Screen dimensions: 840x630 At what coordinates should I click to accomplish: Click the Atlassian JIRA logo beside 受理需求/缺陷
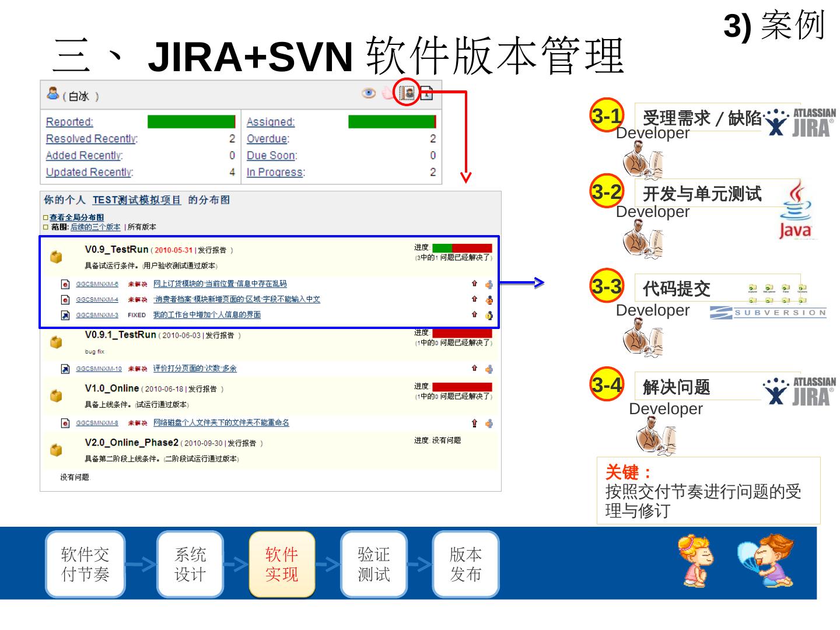coord(800,122)
